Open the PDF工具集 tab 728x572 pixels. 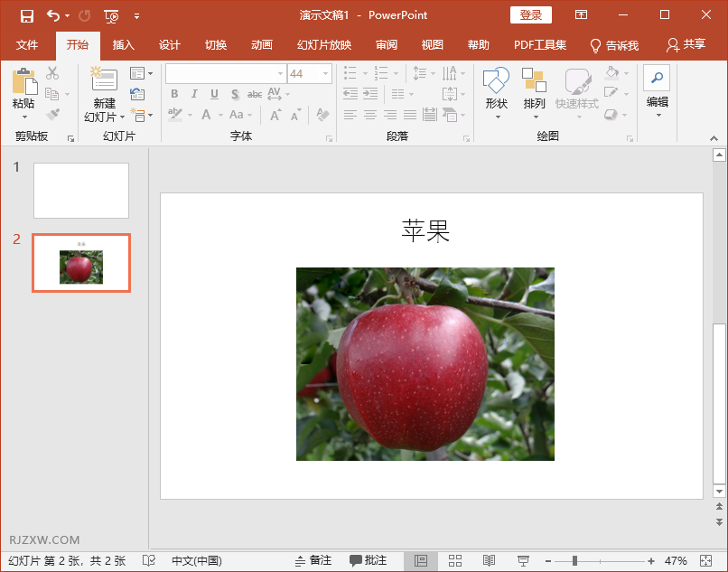pyautogui.click(x=539, y=43)
